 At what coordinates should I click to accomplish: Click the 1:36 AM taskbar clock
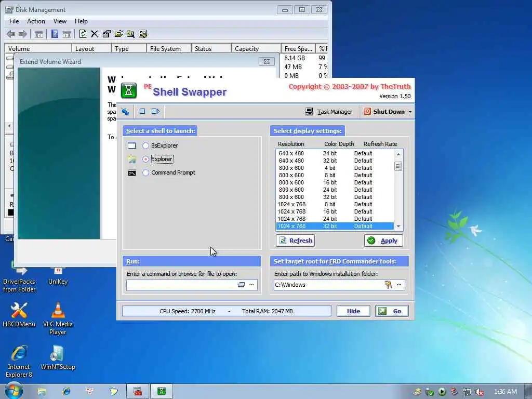coord(505,392)
